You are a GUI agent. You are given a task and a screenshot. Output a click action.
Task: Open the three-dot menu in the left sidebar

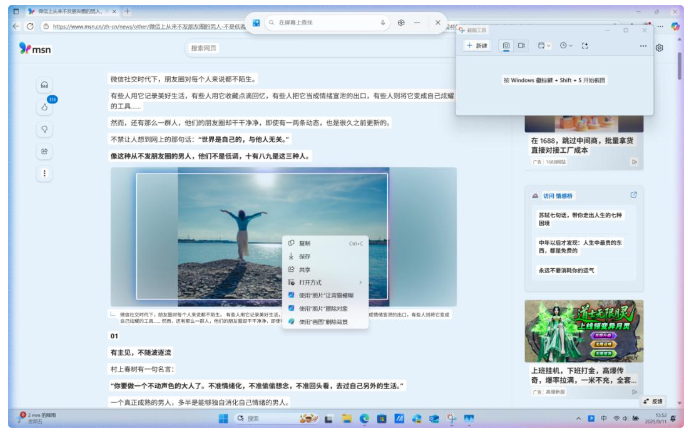[44, 173]
